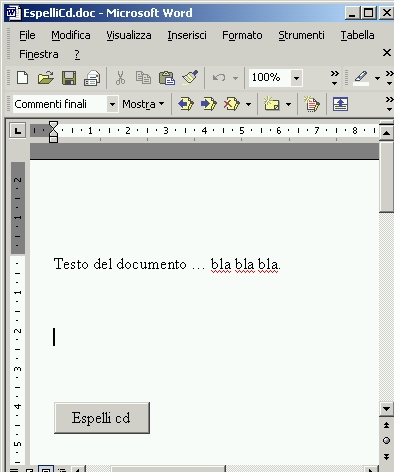394x472 pixels.
Task: Click the Espelli cd button
Action: [102, 418]
